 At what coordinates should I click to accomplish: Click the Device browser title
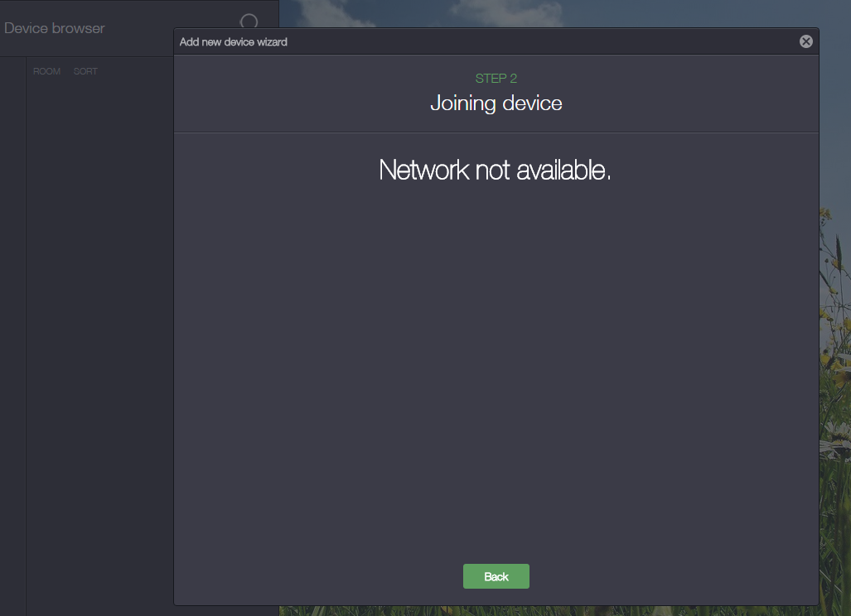[55, 28]
